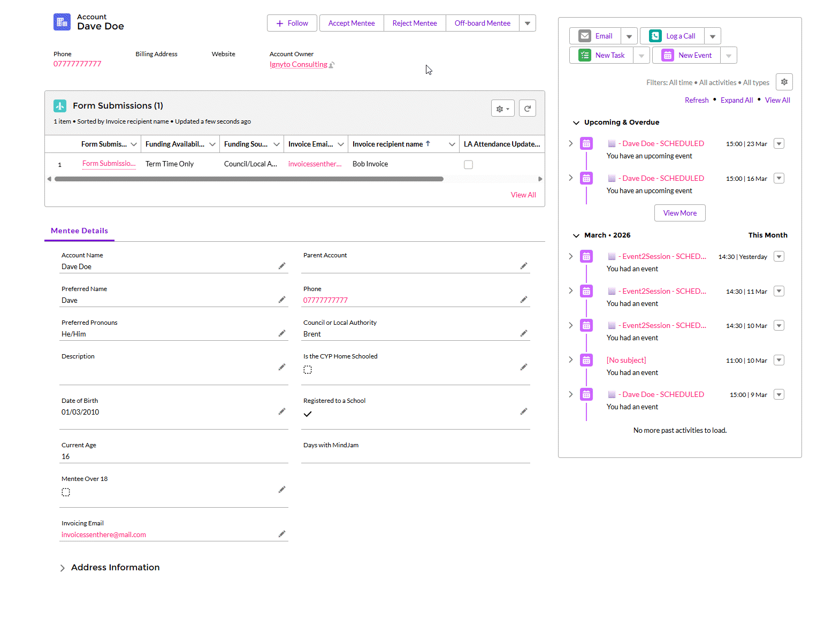The height and width of the screenshot is (627, 840).
Task: Open action menu for 9 Mar event
Action: coord(780,394)
